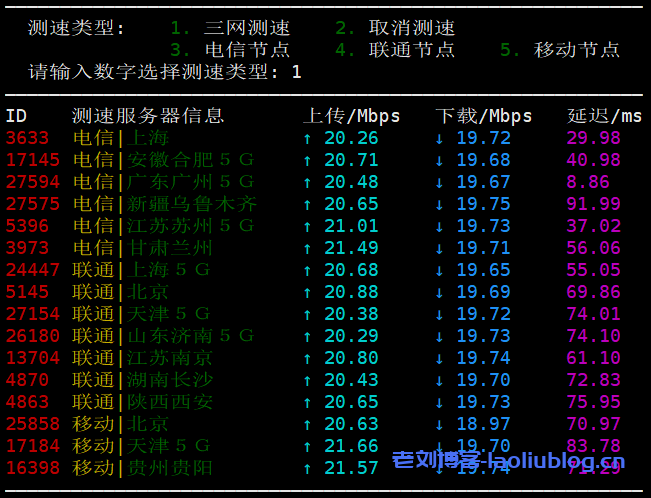Screen dimensions: 651x498
Task: Select server ID 24447
Action: pyautogui.click(x=33, y=270)
